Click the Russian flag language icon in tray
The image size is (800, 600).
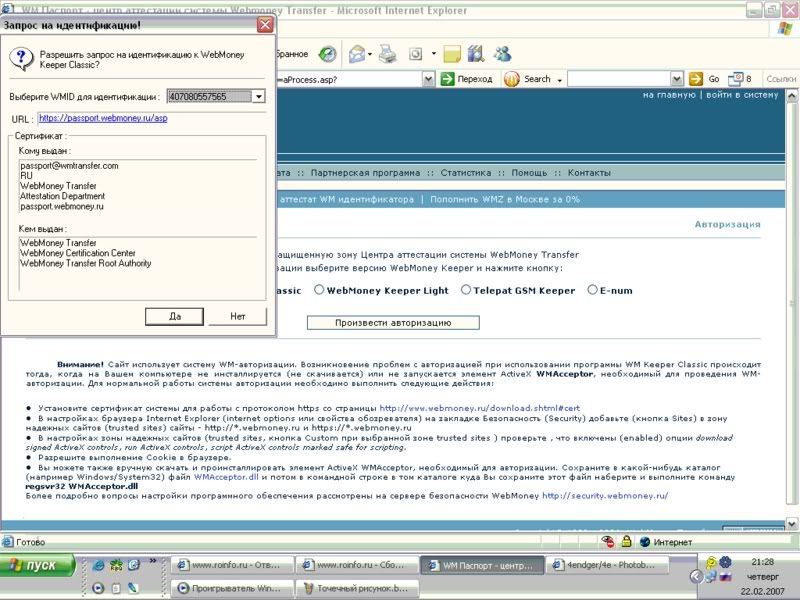[x=725, y=577]
